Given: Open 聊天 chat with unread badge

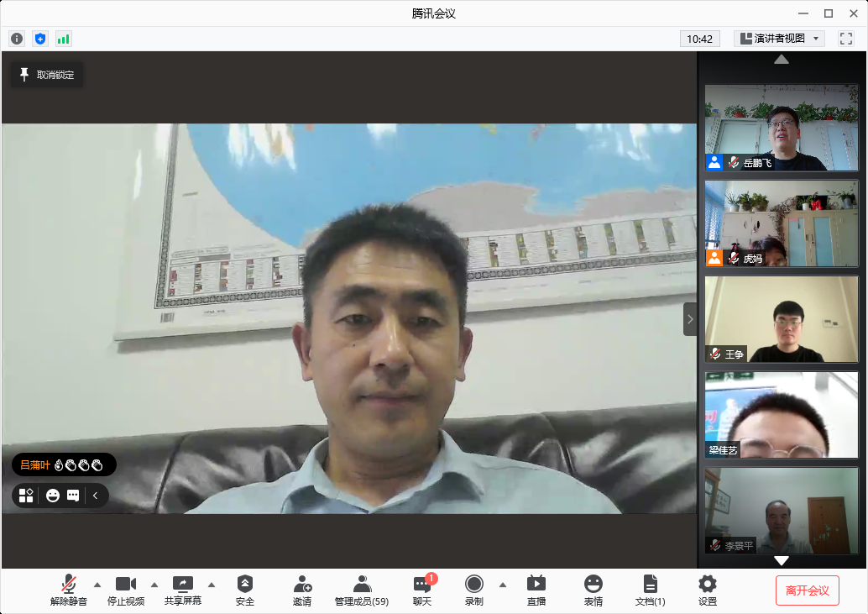Looking at the screenshot, I should [422, 590].
